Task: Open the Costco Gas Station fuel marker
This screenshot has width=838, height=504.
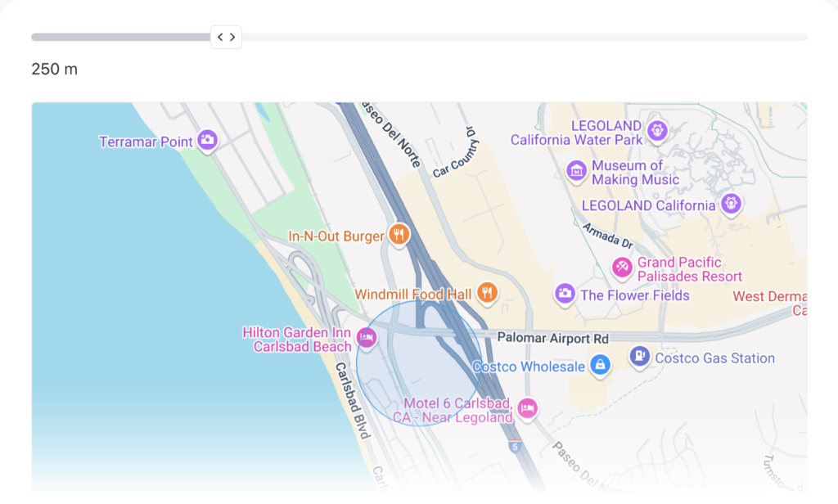Action: tap(639, 357)
